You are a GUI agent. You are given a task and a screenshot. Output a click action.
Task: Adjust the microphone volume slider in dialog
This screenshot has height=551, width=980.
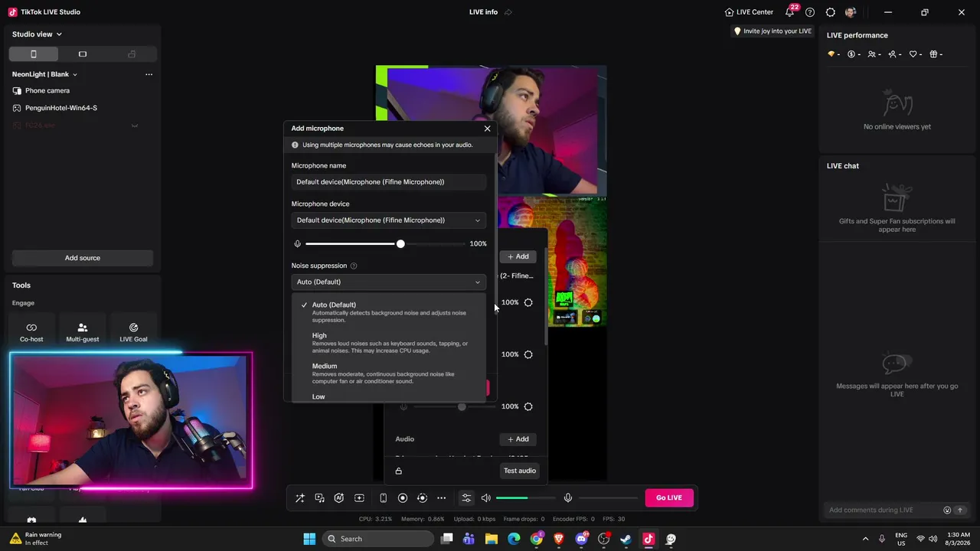[385, 244]
